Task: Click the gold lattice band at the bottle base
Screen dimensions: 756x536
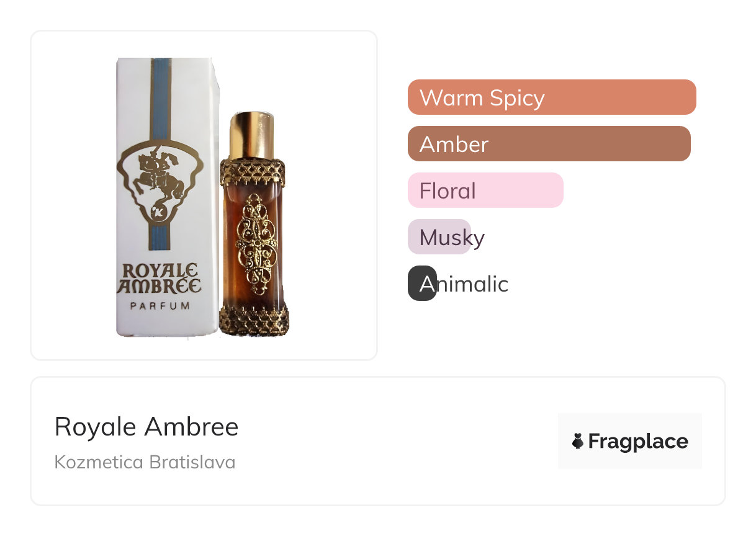Action: click(x=254, y=320)
